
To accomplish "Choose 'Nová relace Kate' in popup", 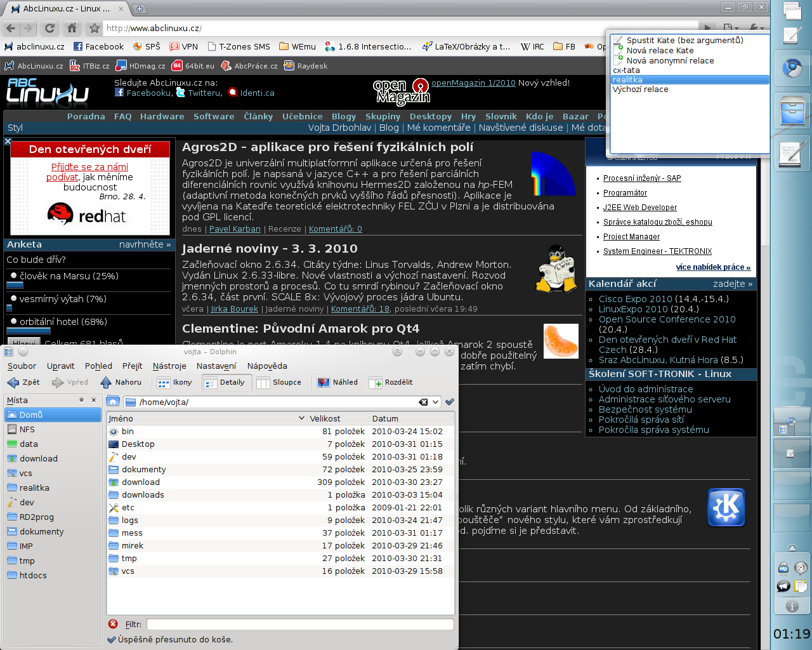I will click(660, 50).
